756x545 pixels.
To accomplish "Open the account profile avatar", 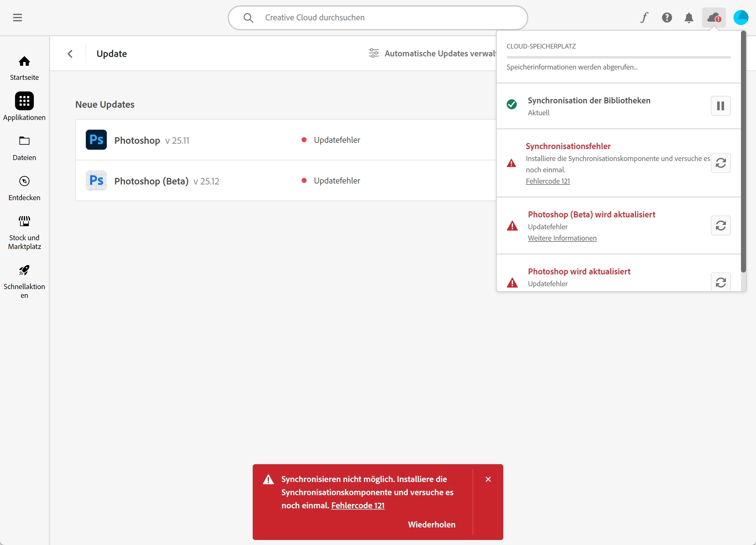I will click(741, 17).
